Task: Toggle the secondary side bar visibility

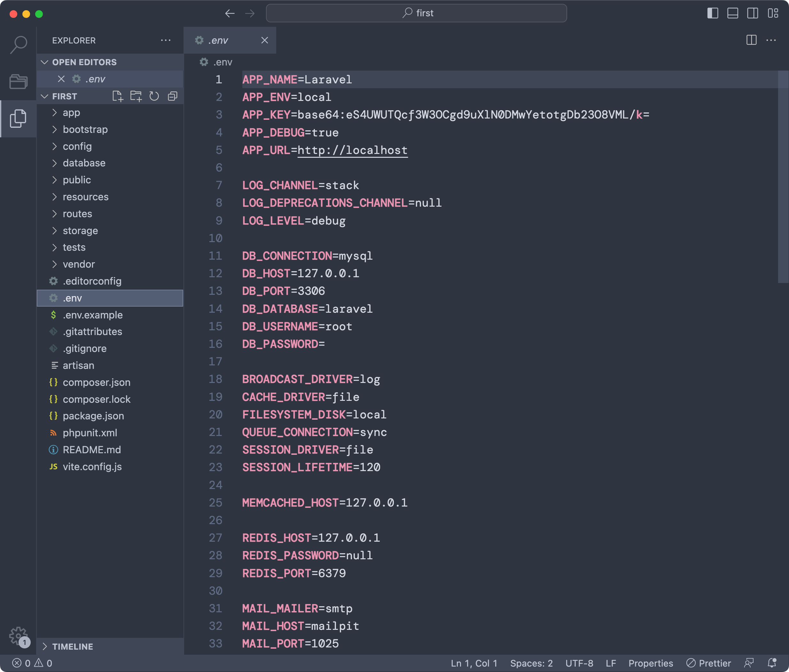Action: point(753,13)
